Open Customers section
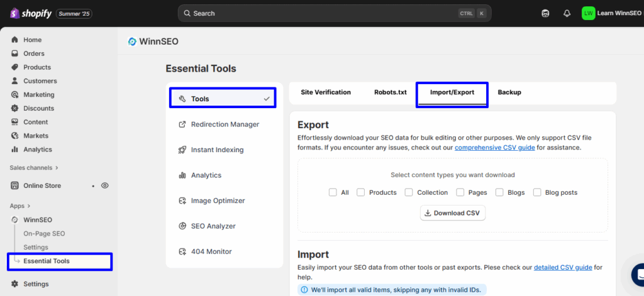Image resolution: width=644 pixels, height=296 pixels. pos(40,81)
